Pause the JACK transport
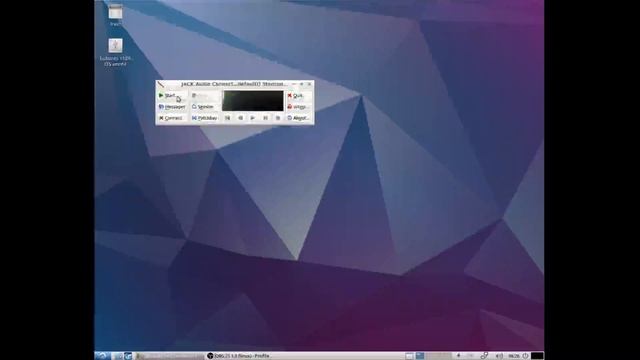The width and height of the screenshot is (640, 360). pos(265,118)
